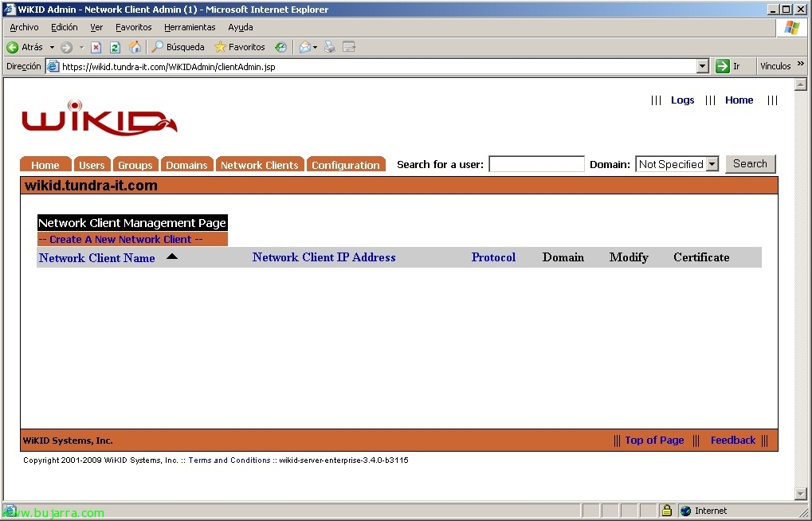Click the vertical scrollbar down arrow

801,494
